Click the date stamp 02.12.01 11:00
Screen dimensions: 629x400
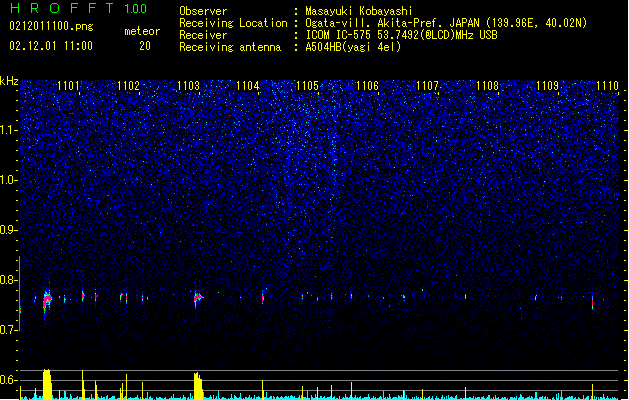[51, 46]
